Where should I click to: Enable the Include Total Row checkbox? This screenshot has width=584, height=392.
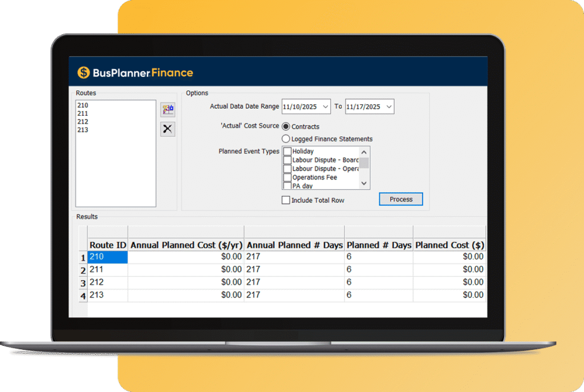[286, 201]
